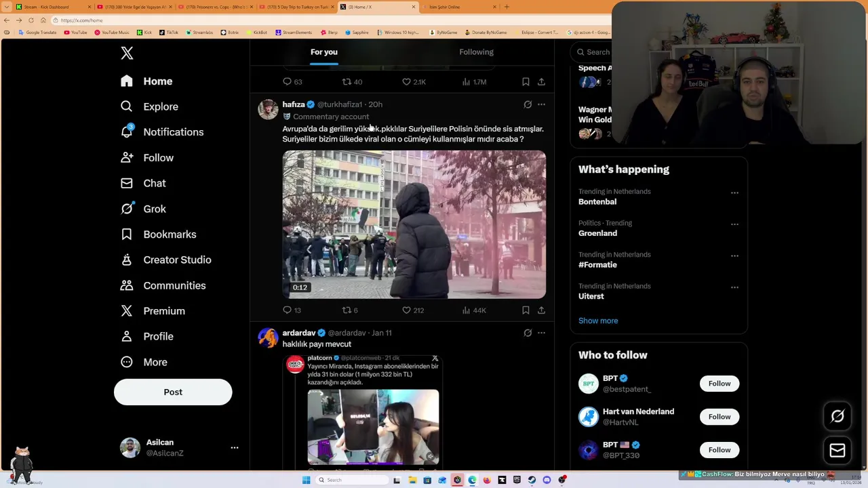Image resolution: width=868 pixels, height=488 pixels.
Task: Open the floating Messages envelope button
Action: tap(837, 450)
